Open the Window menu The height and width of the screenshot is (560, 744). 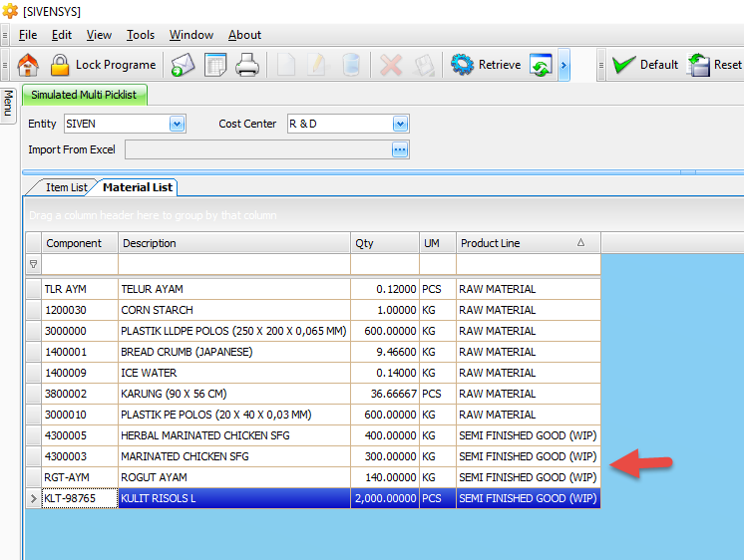click(191, 35)
